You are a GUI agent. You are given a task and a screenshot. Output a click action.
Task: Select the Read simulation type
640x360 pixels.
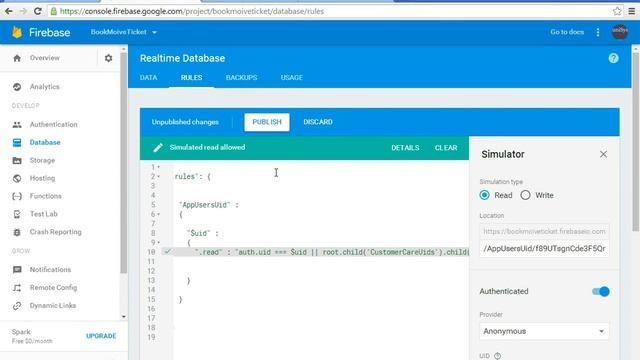[484, 195]
